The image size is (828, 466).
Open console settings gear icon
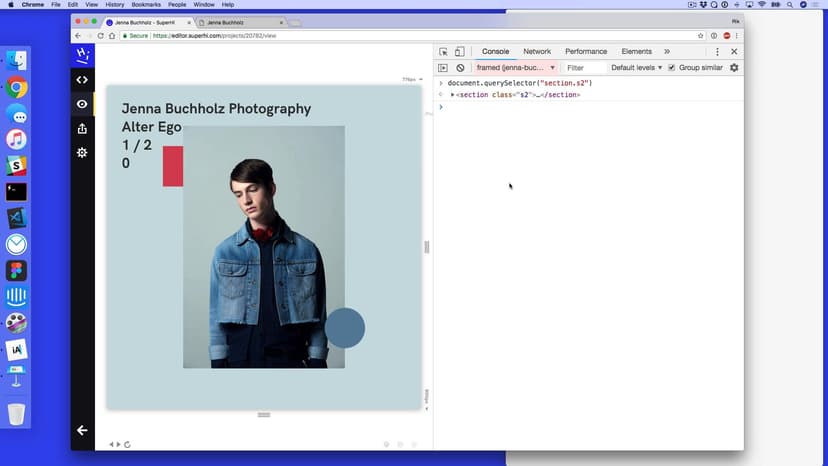point(734,68)
